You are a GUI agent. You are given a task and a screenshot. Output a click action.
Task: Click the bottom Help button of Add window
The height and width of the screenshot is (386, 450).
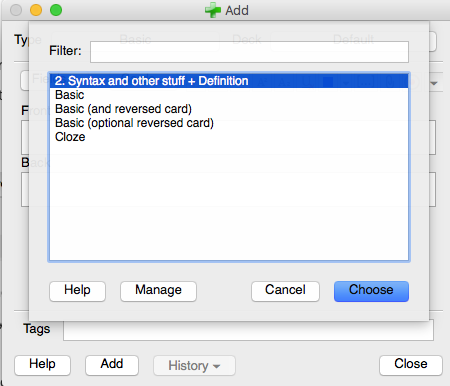pyautogui.click(x=42, y=365)
